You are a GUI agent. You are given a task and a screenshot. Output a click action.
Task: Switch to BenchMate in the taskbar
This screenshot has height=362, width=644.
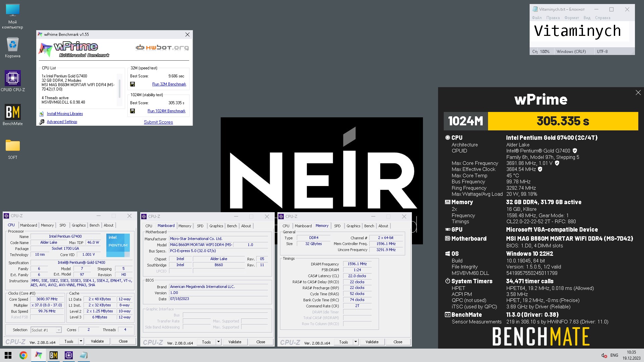pos(54,355)
